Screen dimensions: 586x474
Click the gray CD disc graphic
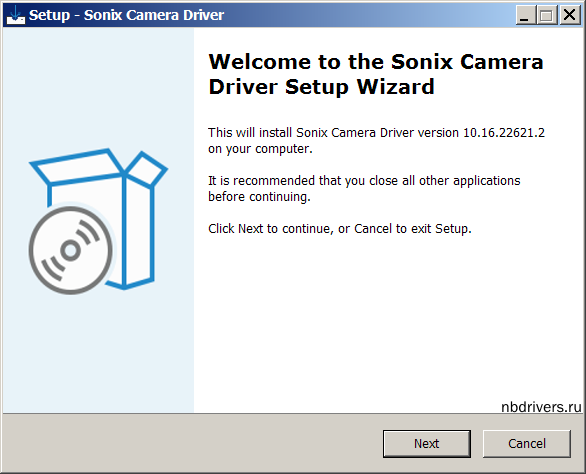pos(71,250)
